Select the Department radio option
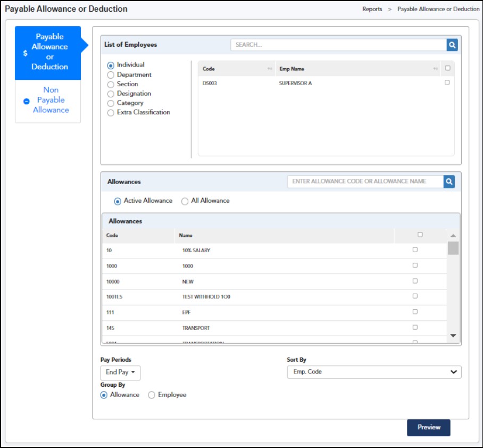The height and width of the screenshot is (448, 483). [111, 75]
